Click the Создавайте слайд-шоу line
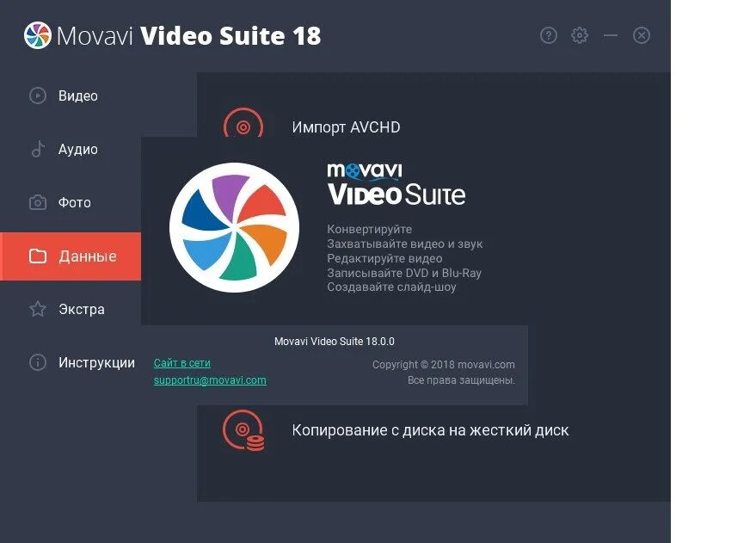The height and width of the screenshot is (543, 756). pos(391,287)
